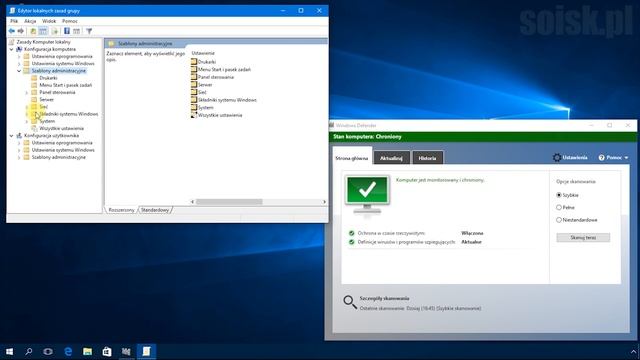
Task: Click the magnifier icon beside Szczegóły skanowania
Action: tap(350, 302)
